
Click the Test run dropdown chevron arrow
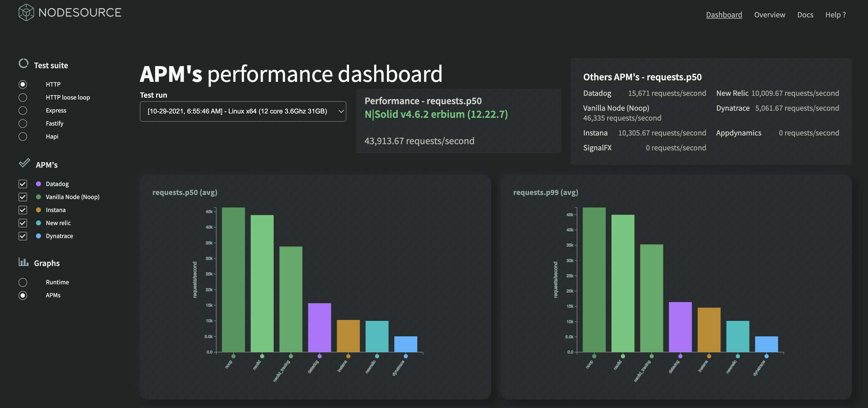(x=341, y=111)
